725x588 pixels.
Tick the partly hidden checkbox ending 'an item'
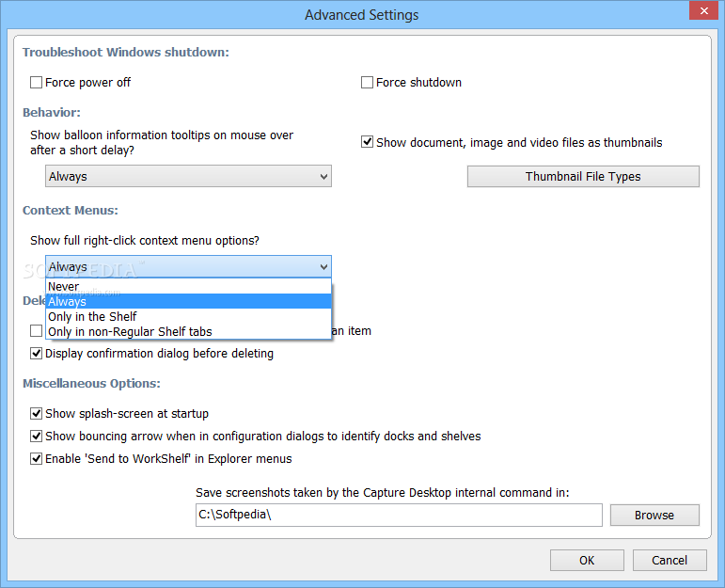click(x=36, y=331)
